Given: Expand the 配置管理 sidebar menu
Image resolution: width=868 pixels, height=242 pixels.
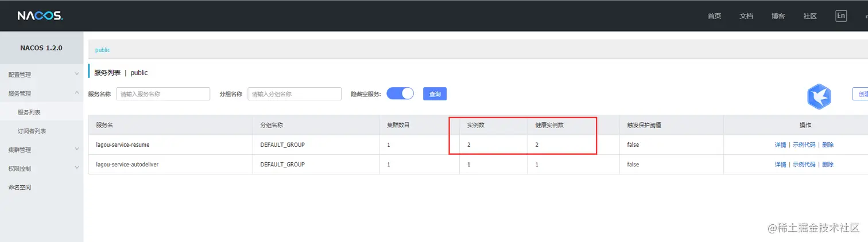Looking at the screenshot, I should (42, 75).
